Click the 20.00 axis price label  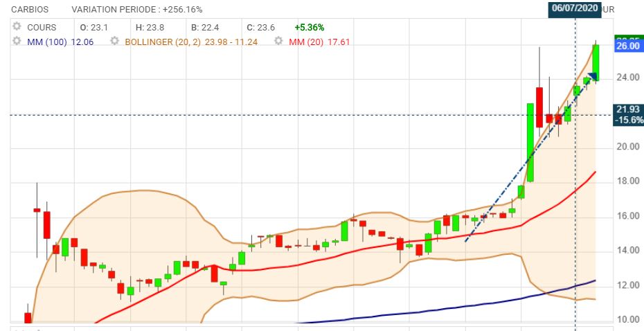click(628, 147)
